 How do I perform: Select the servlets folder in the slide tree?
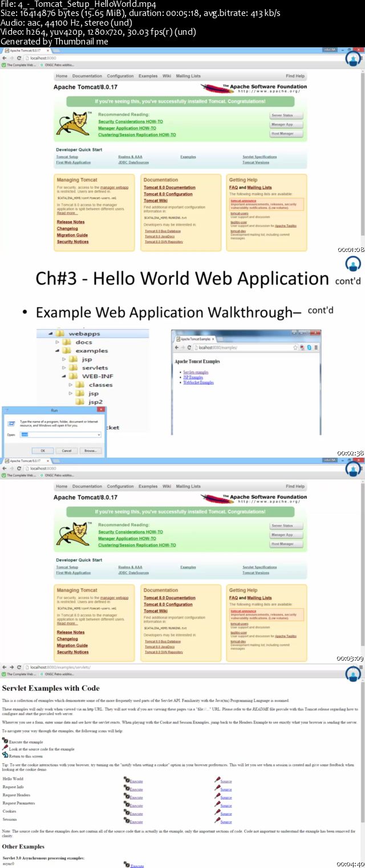[x=95, y=368]
